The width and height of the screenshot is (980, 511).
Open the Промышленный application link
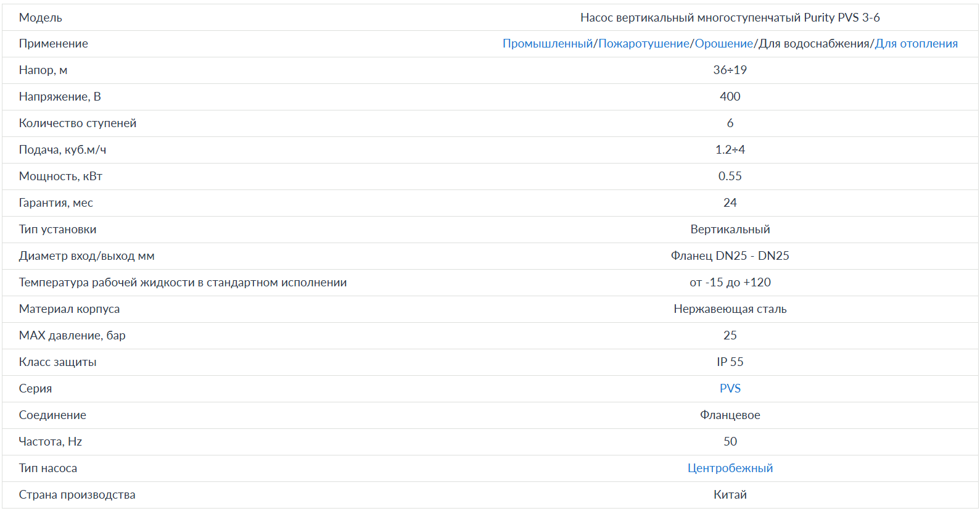(547, 44)
